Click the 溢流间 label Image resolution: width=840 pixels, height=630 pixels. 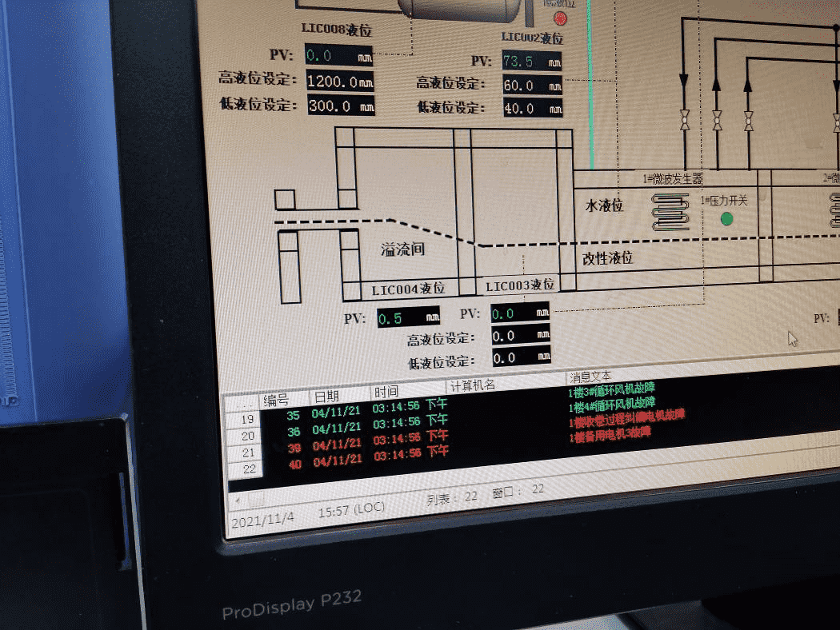(403, 249)
